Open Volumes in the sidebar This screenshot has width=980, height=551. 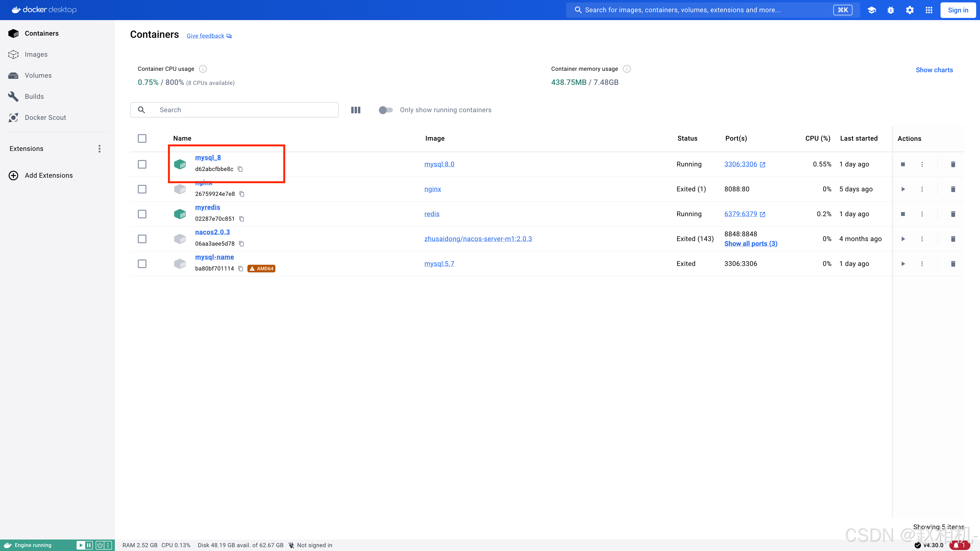coord(38,75)
